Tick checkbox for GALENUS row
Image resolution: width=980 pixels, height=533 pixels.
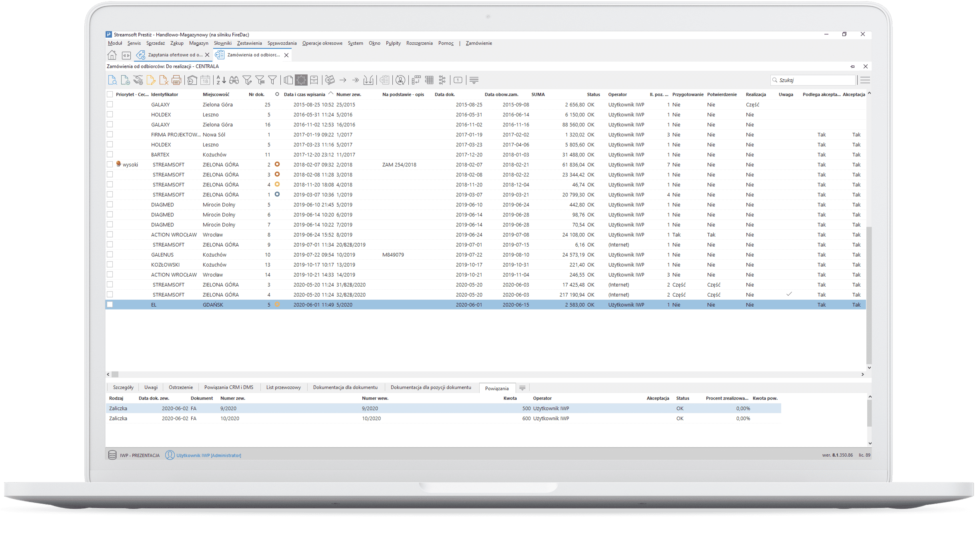point(110,254)
